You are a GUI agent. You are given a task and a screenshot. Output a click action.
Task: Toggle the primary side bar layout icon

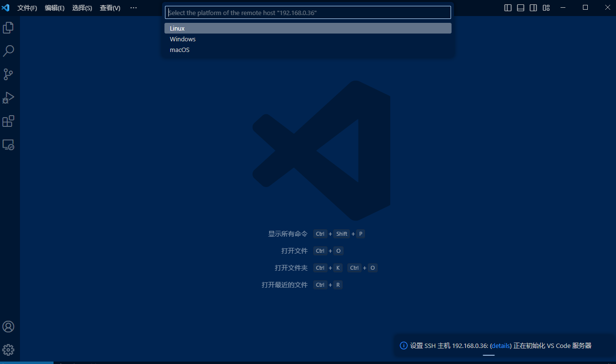point(508,8)
